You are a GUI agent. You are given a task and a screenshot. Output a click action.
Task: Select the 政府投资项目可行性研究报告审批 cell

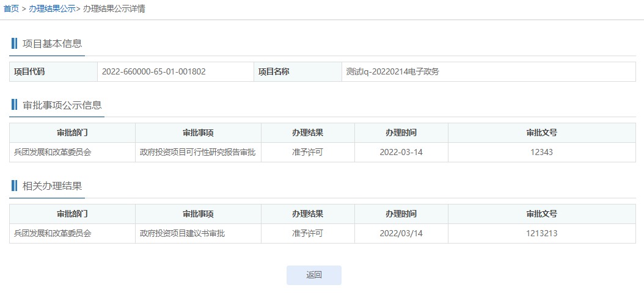(197, 152)
